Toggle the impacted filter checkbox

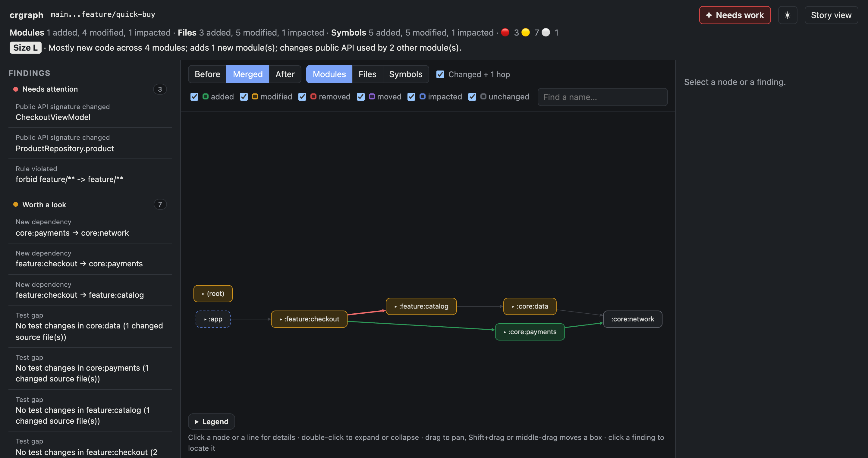[x=411, y=97]
